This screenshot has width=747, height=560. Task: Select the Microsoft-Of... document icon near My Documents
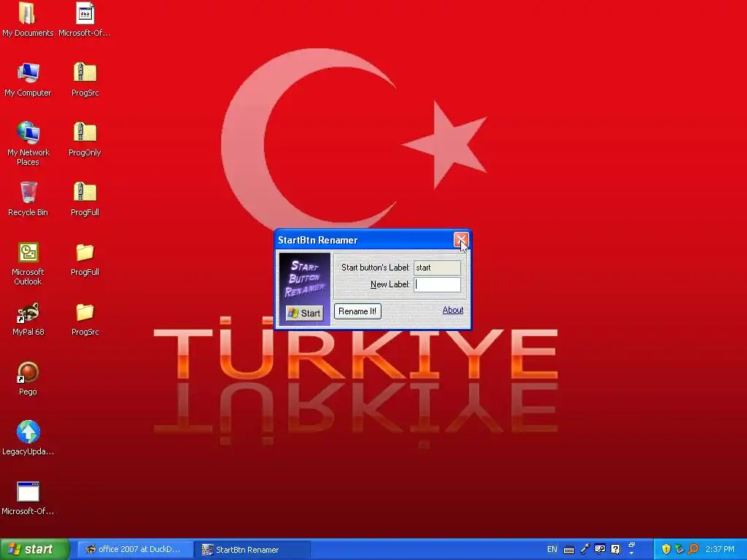pos(85,19)
